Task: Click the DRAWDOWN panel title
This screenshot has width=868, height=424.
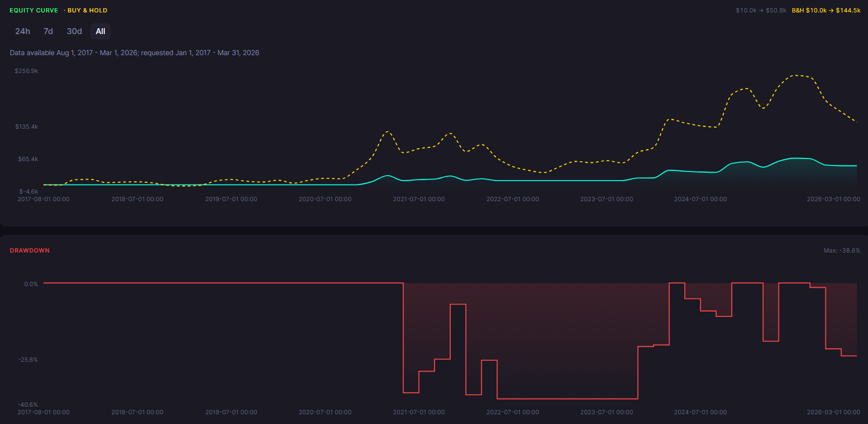Action: (30, 250)
